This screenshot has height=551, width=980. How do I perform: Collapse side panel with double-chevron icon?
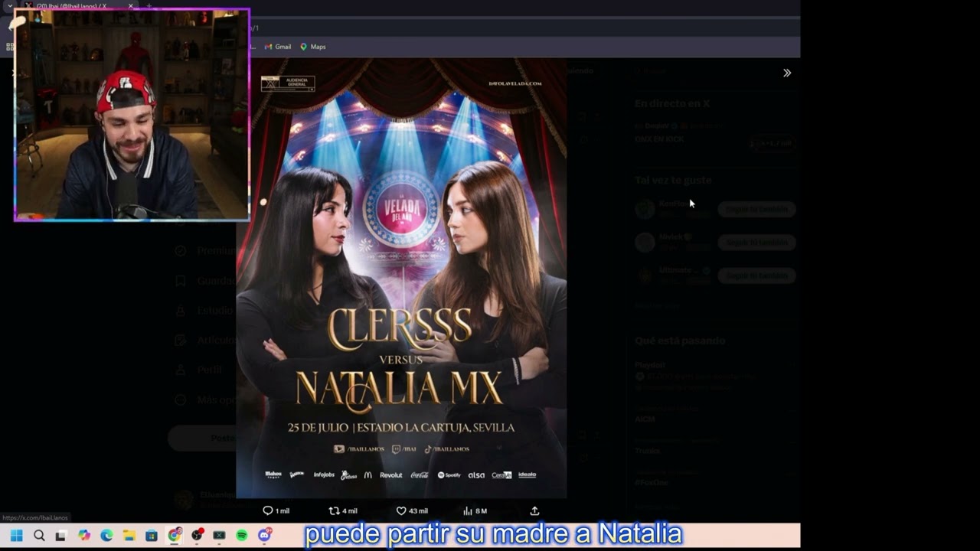click(786, 73)
